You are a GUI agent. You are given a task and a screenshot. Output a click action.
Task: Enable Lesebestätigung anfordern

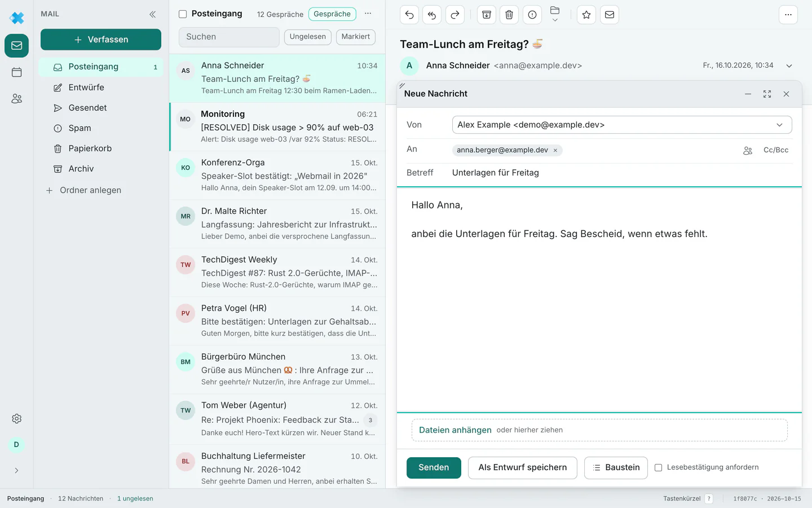(658, 467)
